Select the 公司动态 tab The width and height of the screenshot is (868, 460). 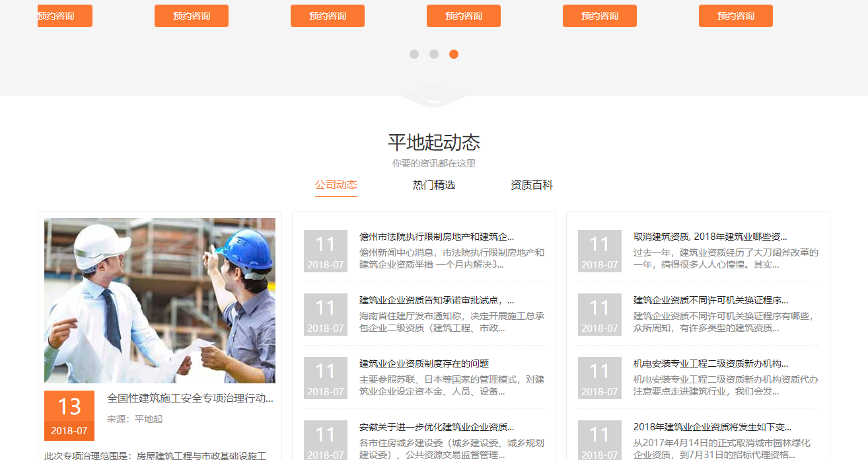coord(336,185)
